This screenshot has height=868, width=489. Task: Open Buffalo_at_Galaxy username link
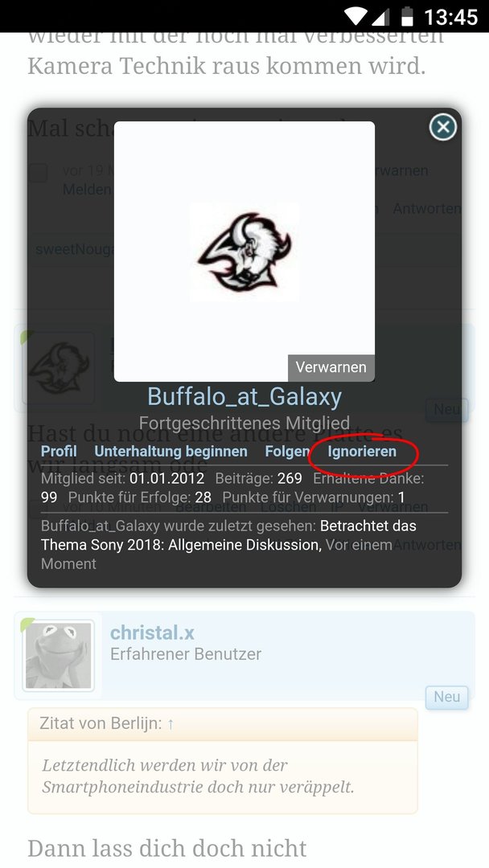pyautogui.click(x=244, y=396)
